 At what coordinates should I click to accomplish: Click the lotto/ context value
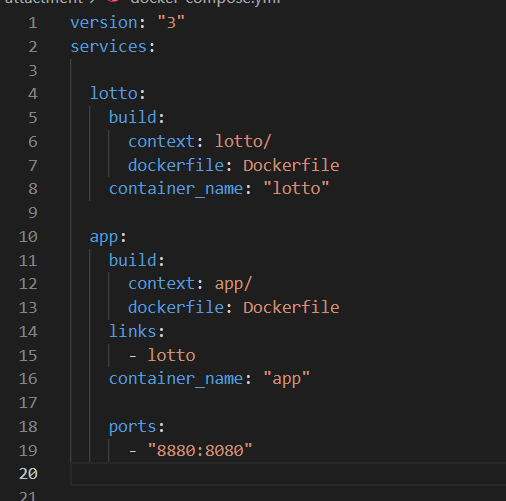coord(243,141)
